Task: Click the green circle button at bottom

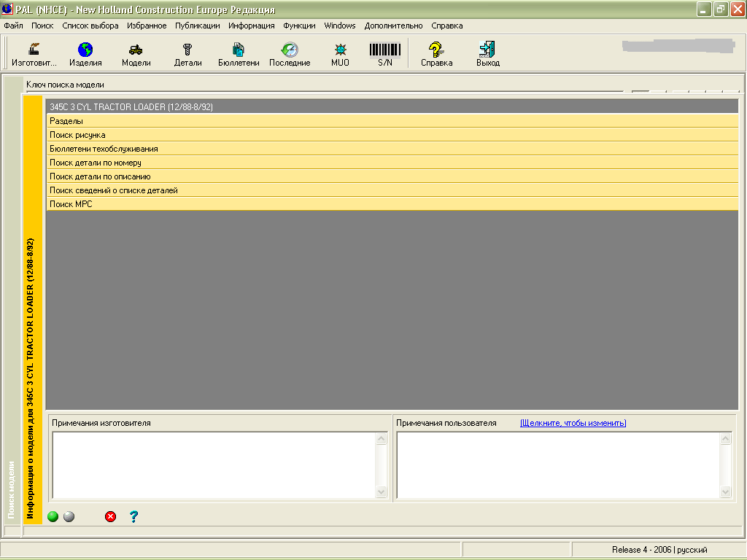Action: point(53,517)
